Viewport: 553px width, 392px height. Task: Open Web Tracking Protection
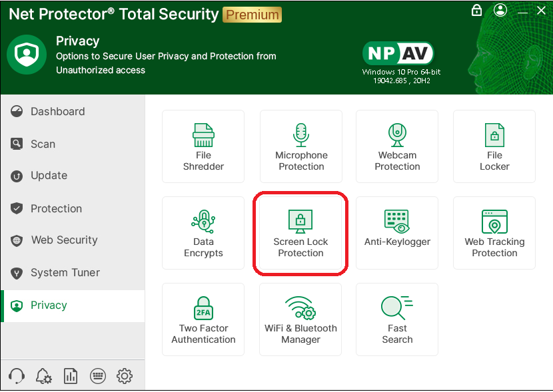(x=494, y=233)
